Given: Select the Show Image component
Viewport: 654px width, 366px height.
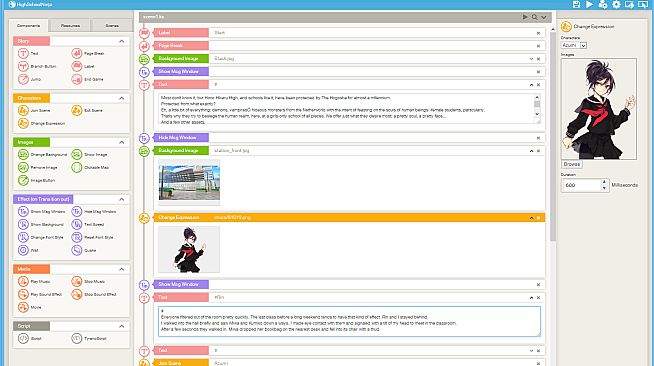Looking at the screenshot, I should [x=89, y=155].
